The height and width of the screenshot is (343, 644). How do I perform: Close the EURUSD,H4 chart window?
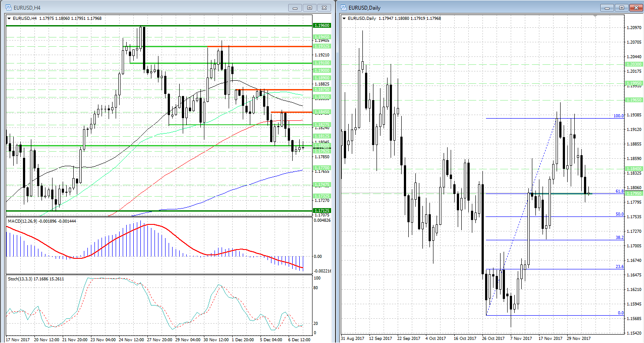coord(324,7)
